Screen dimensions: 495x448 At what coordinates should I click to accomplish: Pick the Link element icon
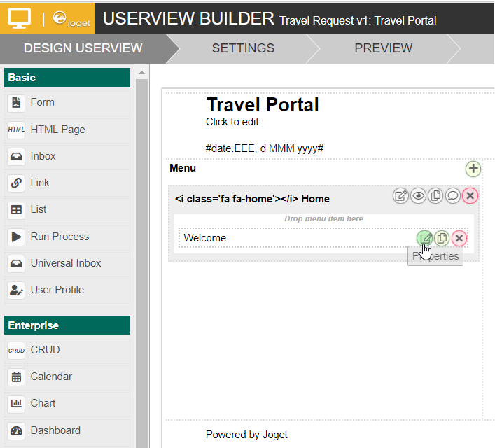click(x=16, y=183)
